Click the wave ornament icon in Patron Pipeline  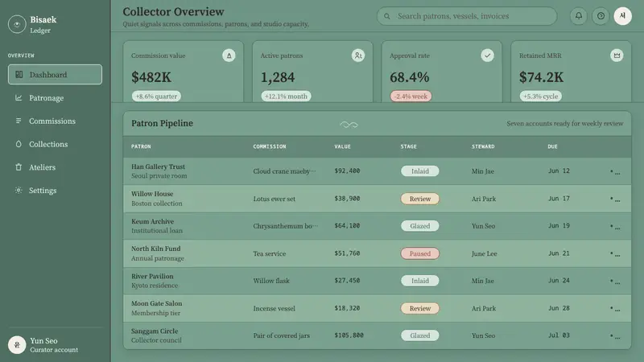pyautogui.click(x=349, y=125)
